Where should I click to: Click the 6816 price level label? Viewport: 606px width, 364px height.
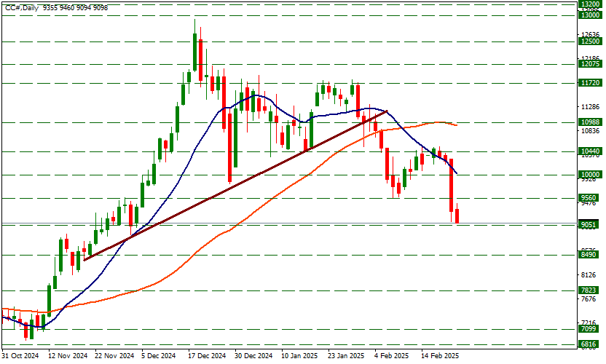click(x=590, y=344)
